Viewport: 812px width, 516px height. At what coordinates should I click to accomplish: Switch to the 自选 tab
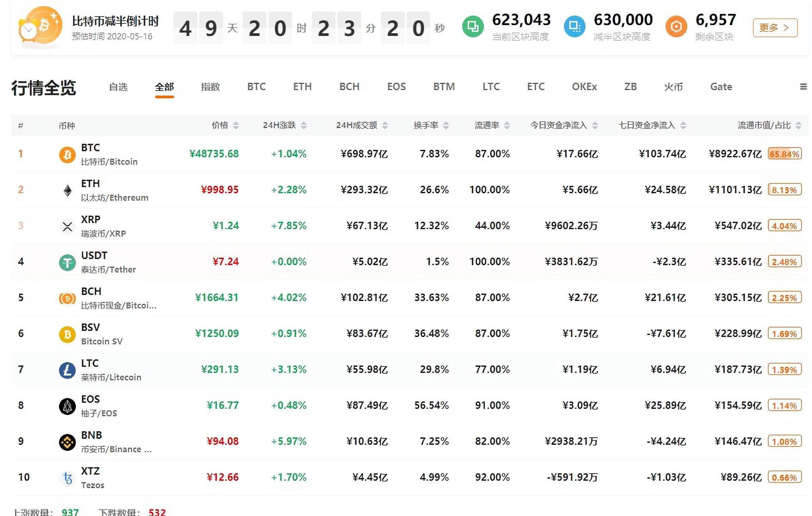tap(118, 87)
